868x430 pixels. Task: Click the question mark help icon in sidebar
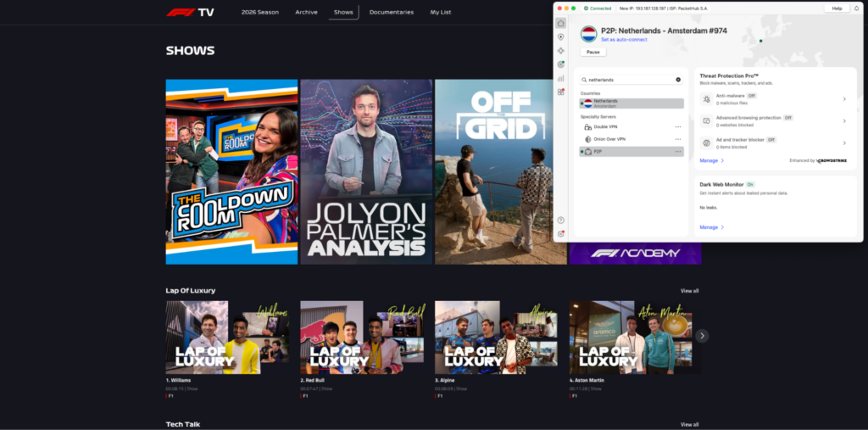[561, 220]
